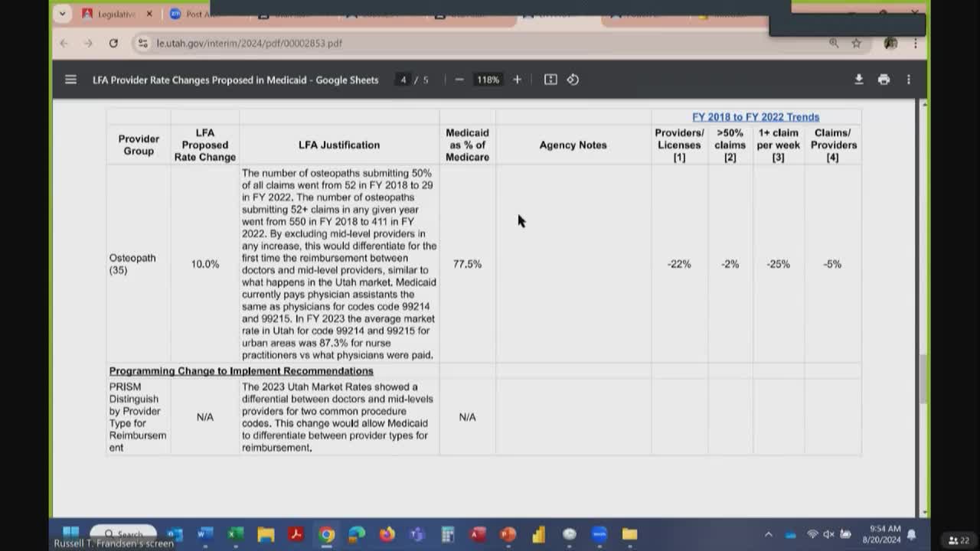Click the muted volume icon
980x551 pixels.
828,534
